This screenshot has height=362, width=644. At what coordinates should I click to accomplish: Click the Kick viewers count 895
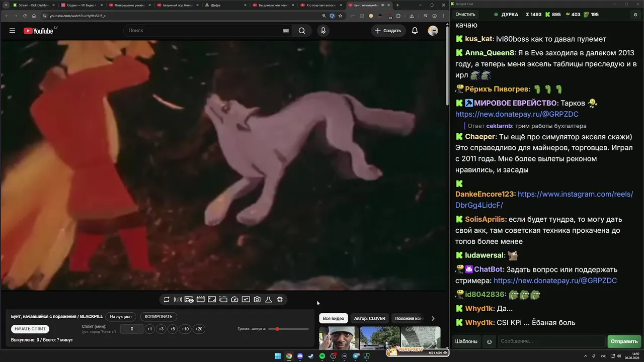[x=552, y=15]
